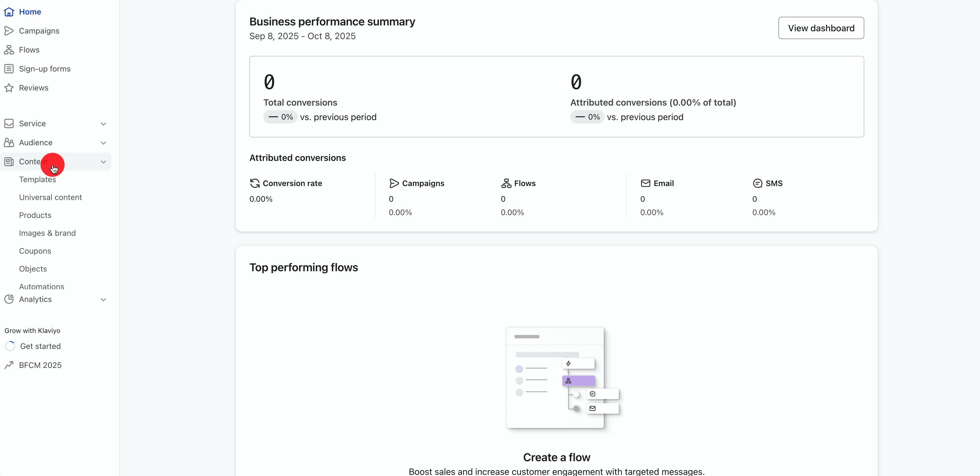The width and height of the screenshot is (980, 476).
Task: Expand the Analytics menu chevron
Action: click(x=103, y=299)
